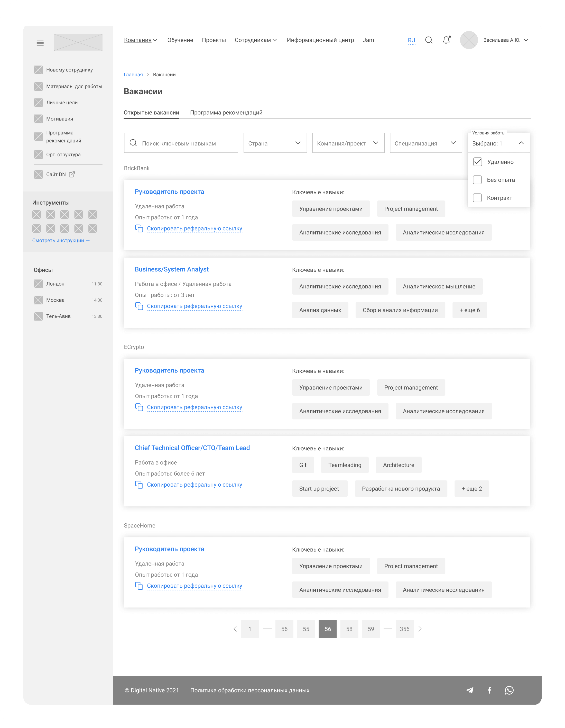Open notifications bell icon
The image size is (565, 728).
point(446,40)
